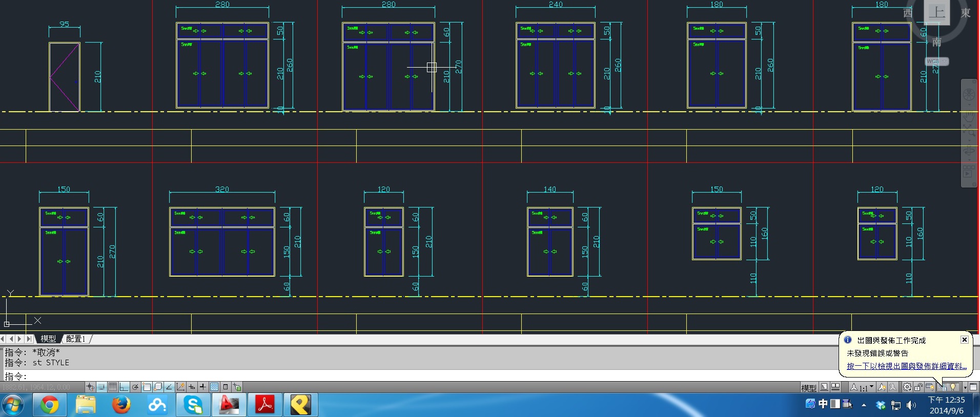Open Skype from taskbar
The width and height of the screenshot is (980, 417).
193,405
